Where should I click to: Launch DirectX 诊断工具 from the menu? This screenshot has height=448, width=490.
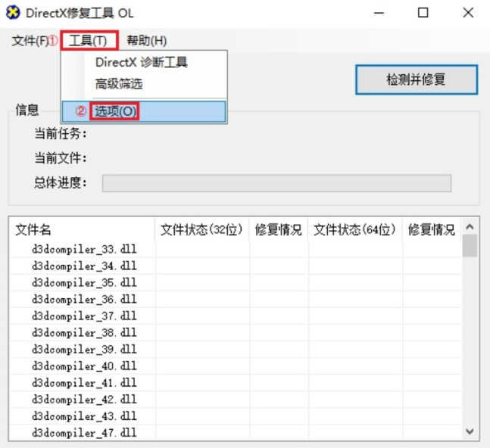pyautogui.click(x=144, y=62)
